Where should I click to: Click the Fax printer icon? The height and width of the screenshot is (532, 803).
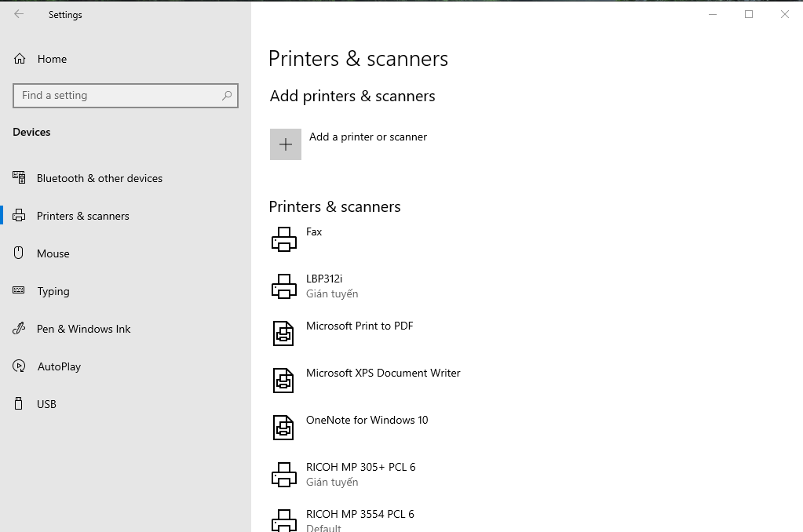(284, 239)
